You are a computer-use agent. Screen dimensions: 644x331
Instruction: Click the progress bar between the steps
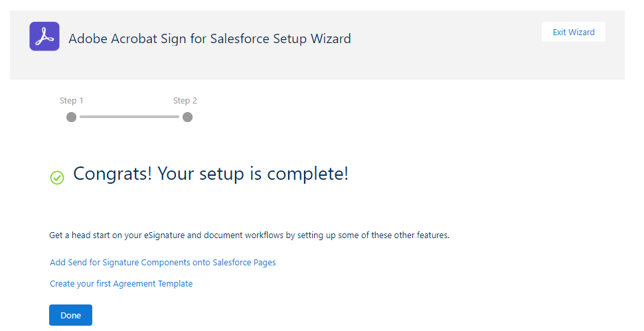click(x=129, y=117)
